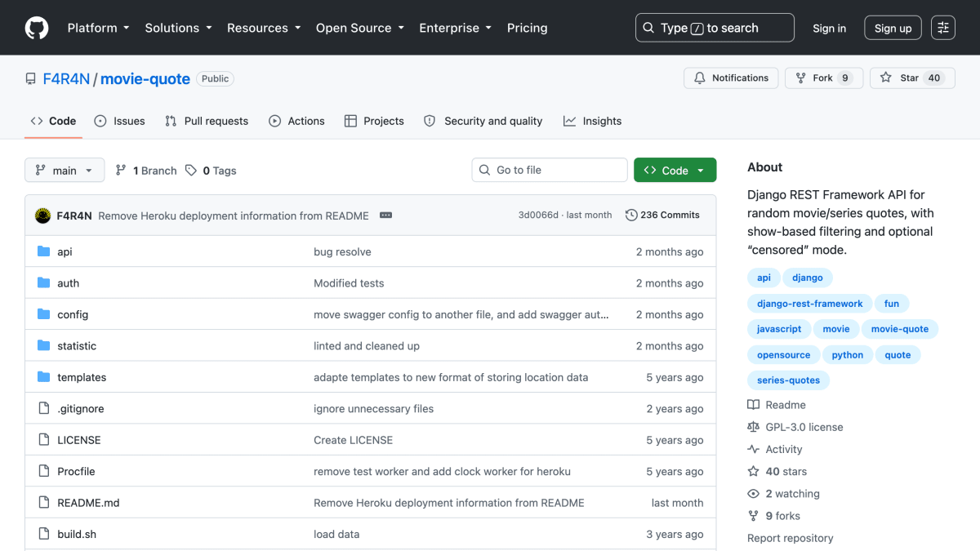980x551 pixels.
Task: Open the F4R4N owner link
Action: 66,79
